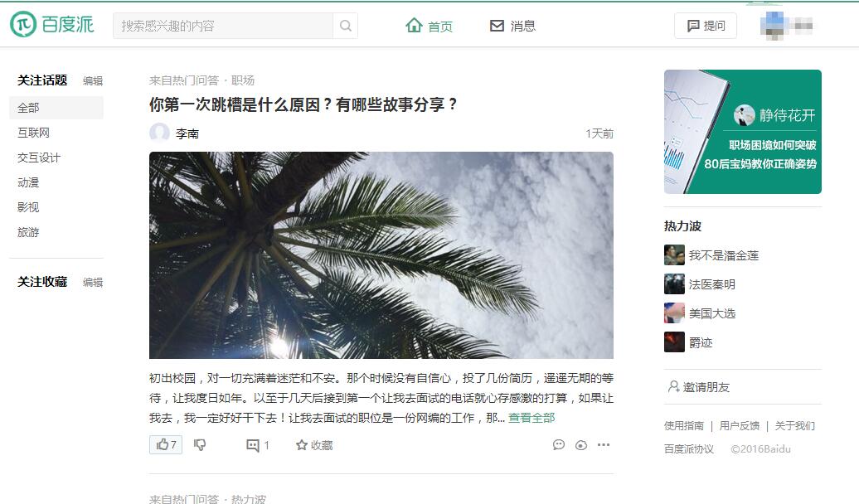Downvote the post with thumbs-down icon
This screenshot has width=859, height=504.
tap(200, 445)
